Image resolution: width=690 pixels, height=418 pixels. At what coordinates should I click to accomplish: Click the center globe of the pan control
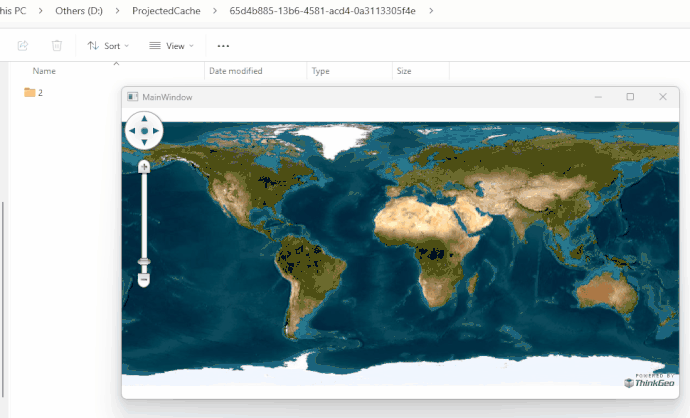click(x=144, y=131)
